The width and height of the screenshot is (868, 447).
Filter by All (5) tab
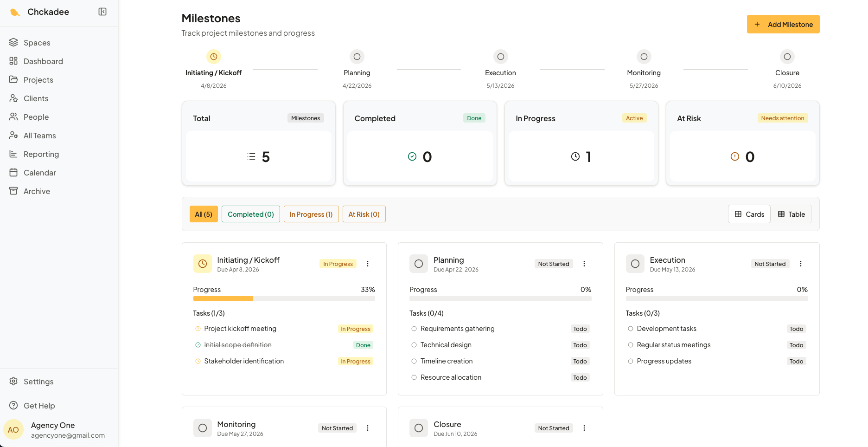[x=204, y=214]
